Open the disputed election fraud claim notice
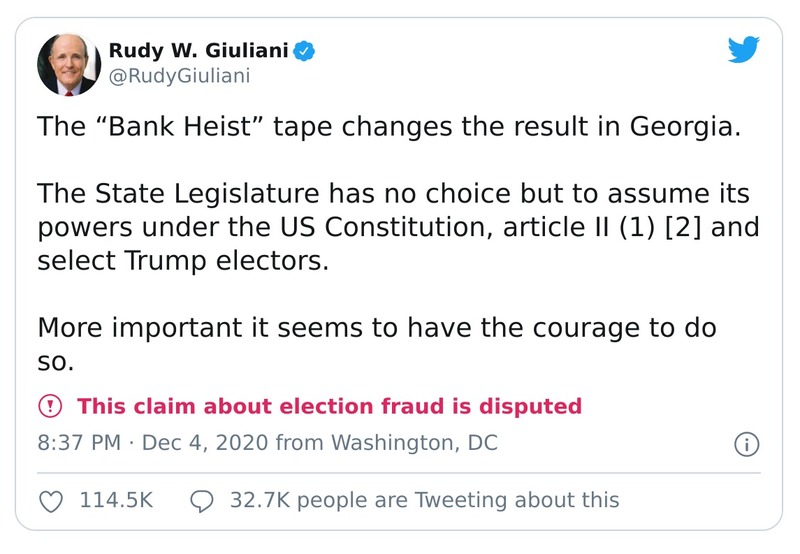The width and height of the screenshot is (800, 554). pos(329,406)
